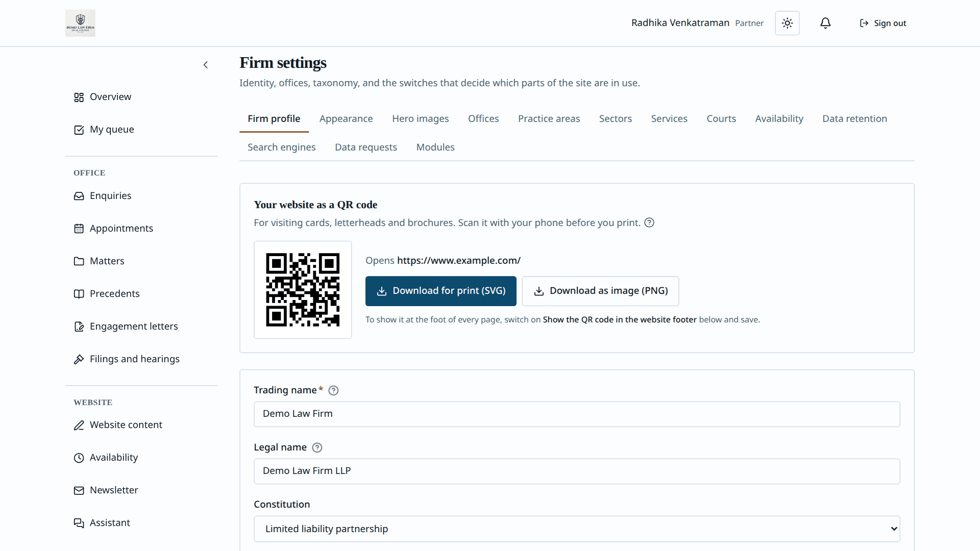Image resolution: width=980 pixels, height=551 pixels.
Task: Open the Search engines tab
Action: (282, 147)
